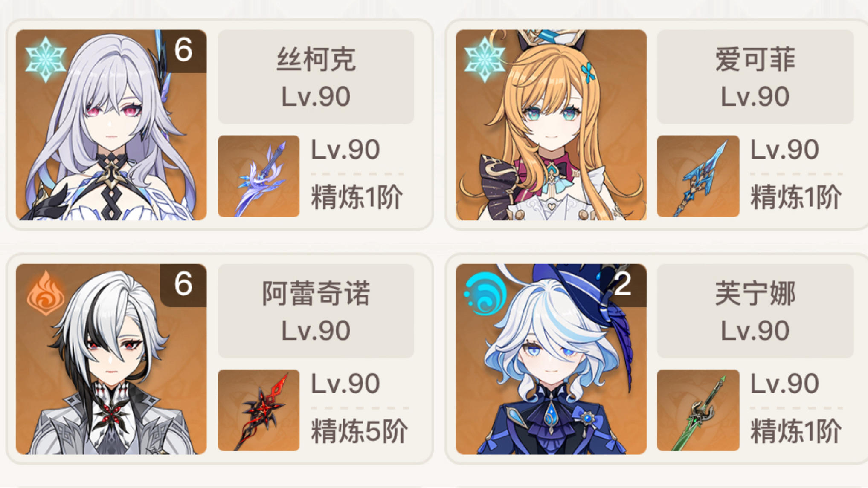Select 阿蕾奇诺's red scythe weapon icon
The height and width of the screenshot is (488, 868).
(258, 410)
